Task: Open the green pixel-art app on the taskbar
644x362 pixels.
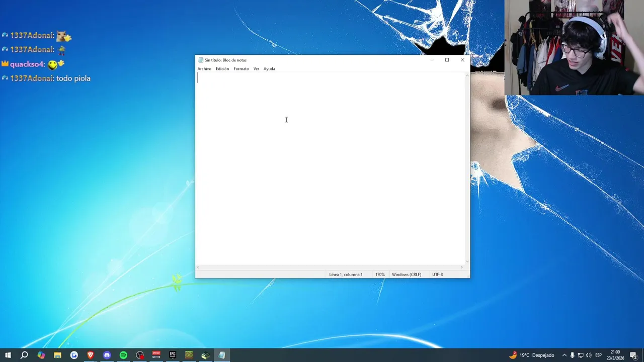Action: [x=189, y=355]
